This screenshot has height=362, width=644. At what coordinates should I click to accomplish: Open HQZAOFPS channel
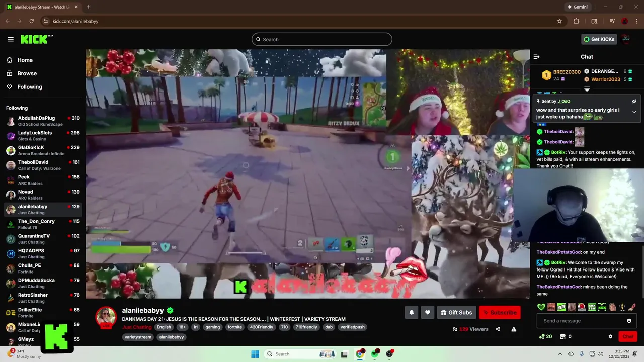click(43, 253)
